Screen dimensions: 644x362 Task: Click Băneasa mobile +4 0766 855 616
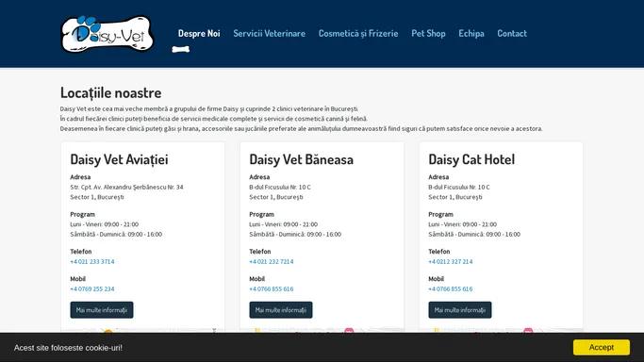point(271,289)
